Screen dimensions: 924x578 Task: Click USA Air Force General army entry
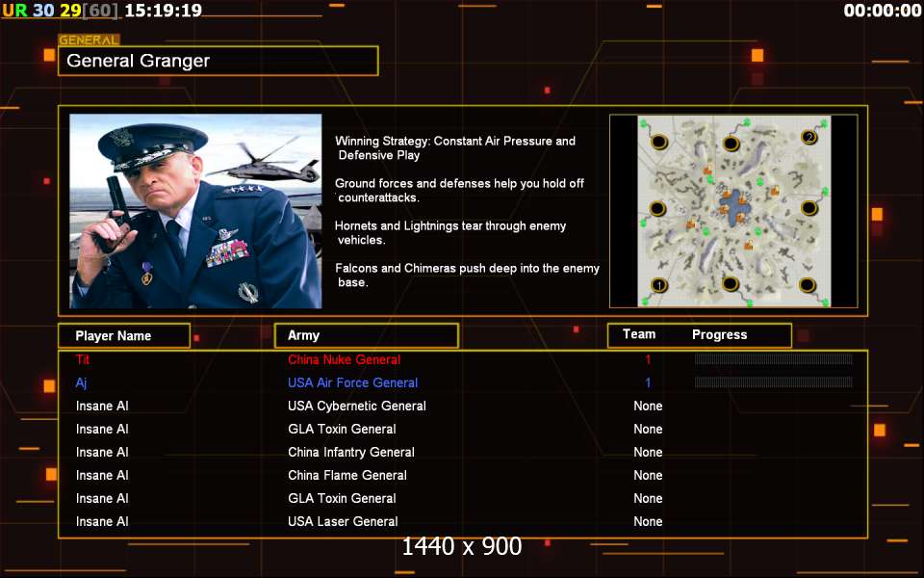pos(352,382)
